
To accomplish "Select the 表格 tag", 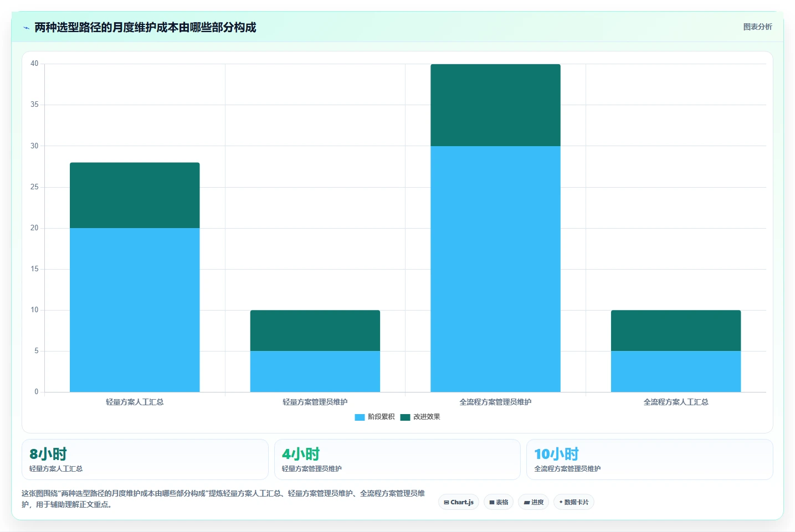I will point(499,502).
